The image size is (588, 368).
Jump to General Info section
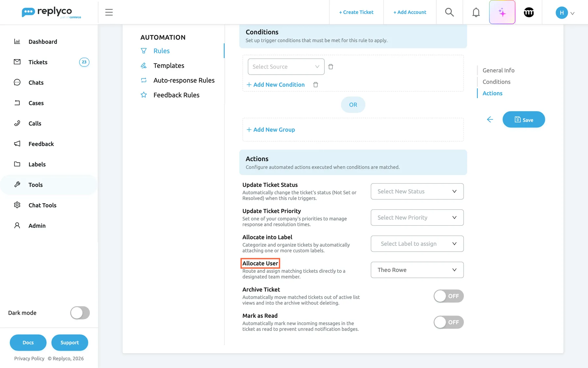(498, 70)
